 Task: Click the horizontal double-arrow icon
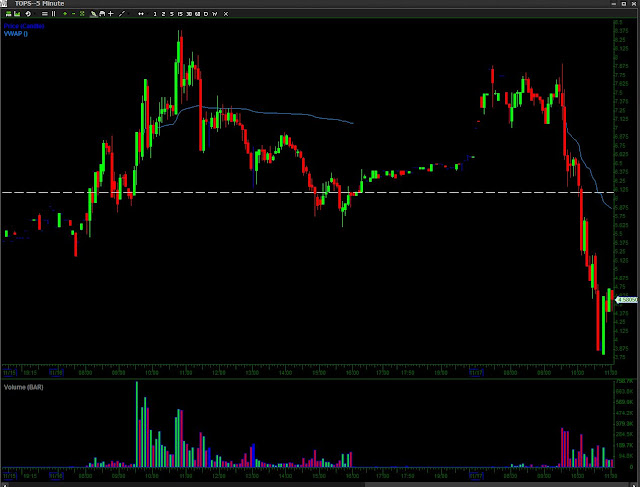tap(141, 14)
